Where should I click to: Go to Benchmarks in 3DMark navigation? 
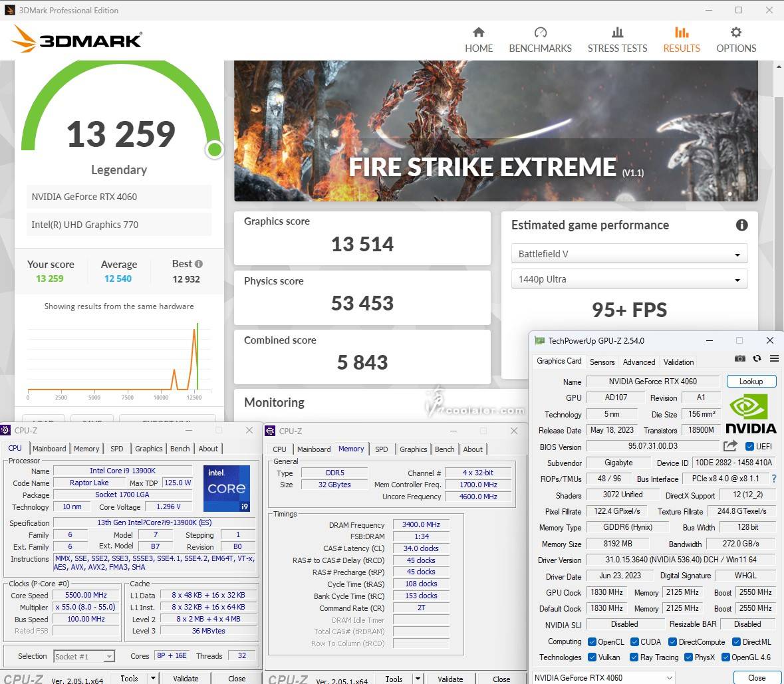coord(540,40)
